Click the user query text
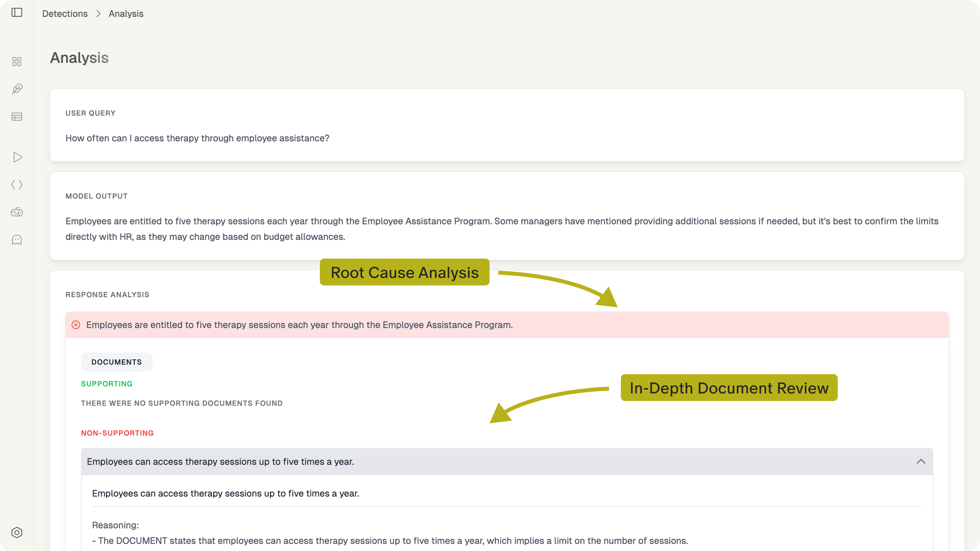This screenshot has width=980, height=551. pos(197,138)
